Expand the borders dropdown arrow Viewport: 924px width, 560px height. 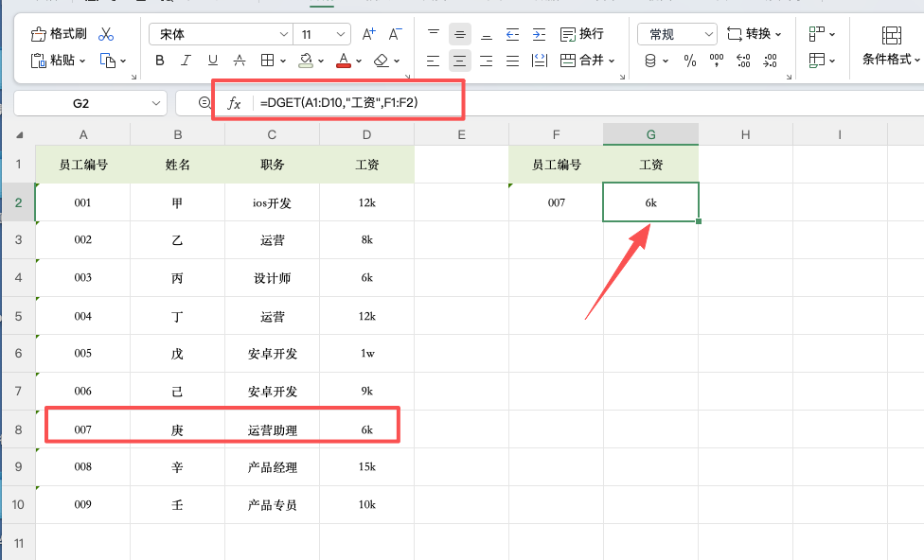click(x=281, y=61)
